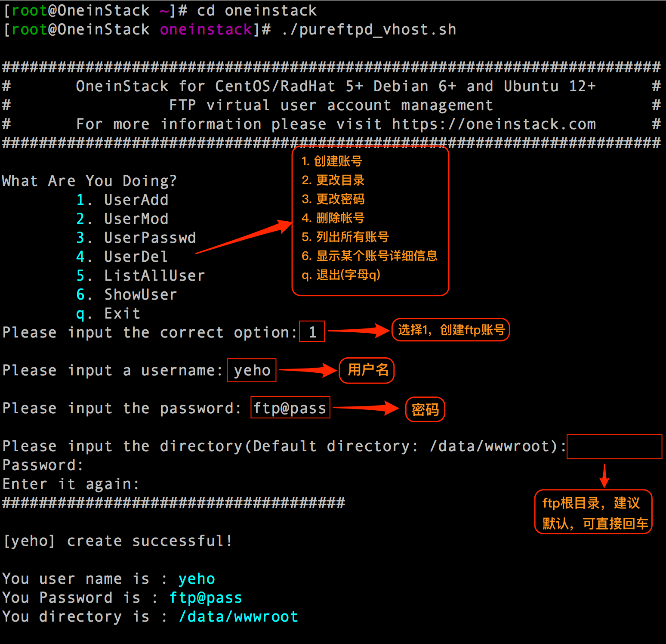Select the '3. UserPasswd' menu line
The height and width of the screenshot is (644, 666).
pyautogui.click(x=136, y=238)
